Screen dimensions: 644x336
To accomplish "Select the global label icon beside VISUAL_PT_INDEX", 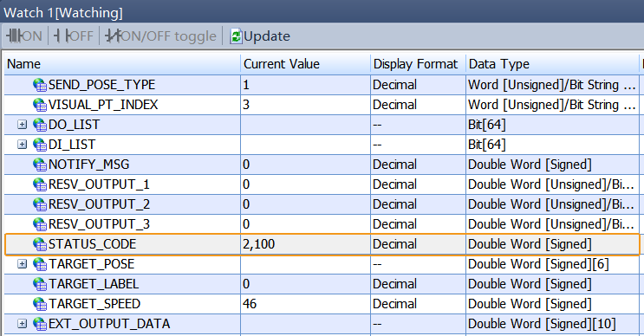I will point(40,105).
